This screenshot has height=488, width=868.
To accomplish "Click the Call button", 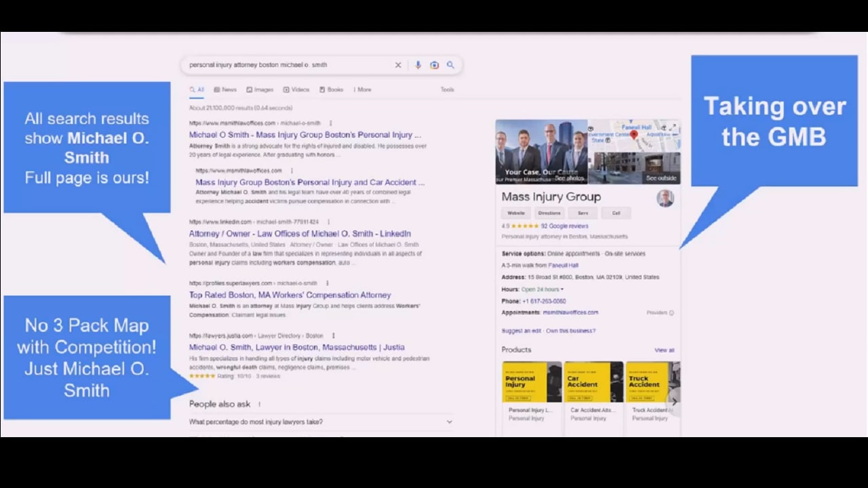I will (x=616, y=213).
